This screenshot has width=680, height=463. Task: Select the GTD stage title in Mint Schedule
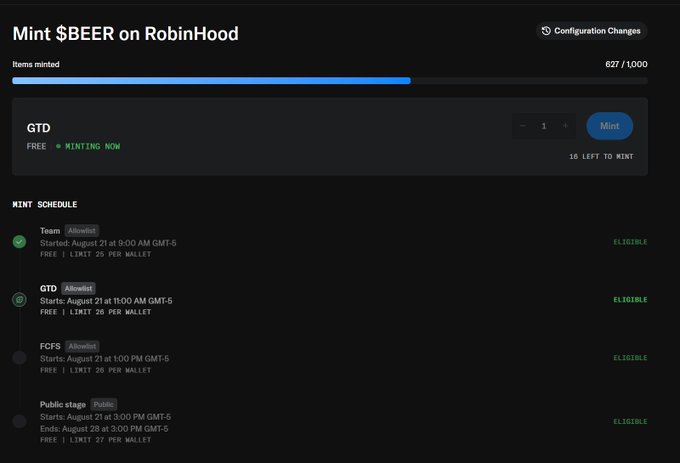click(x=48, y=288)
